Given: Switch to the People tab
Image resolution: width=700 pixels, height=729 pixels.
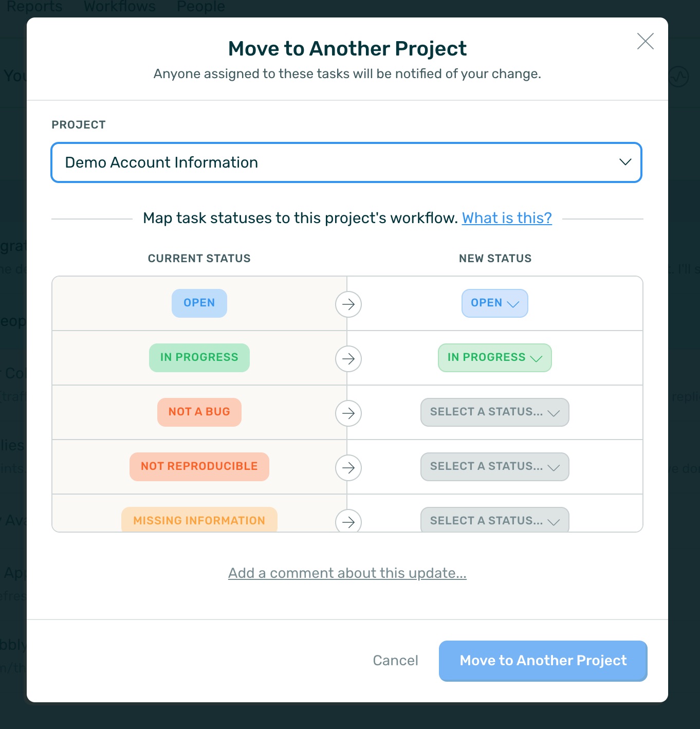Looking at the screenshot, I should click(x=201, y=6).
